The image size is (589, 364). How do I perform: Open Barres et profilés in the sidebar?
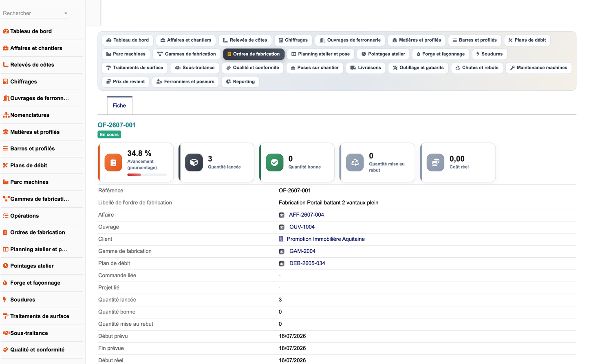point(32,149)
